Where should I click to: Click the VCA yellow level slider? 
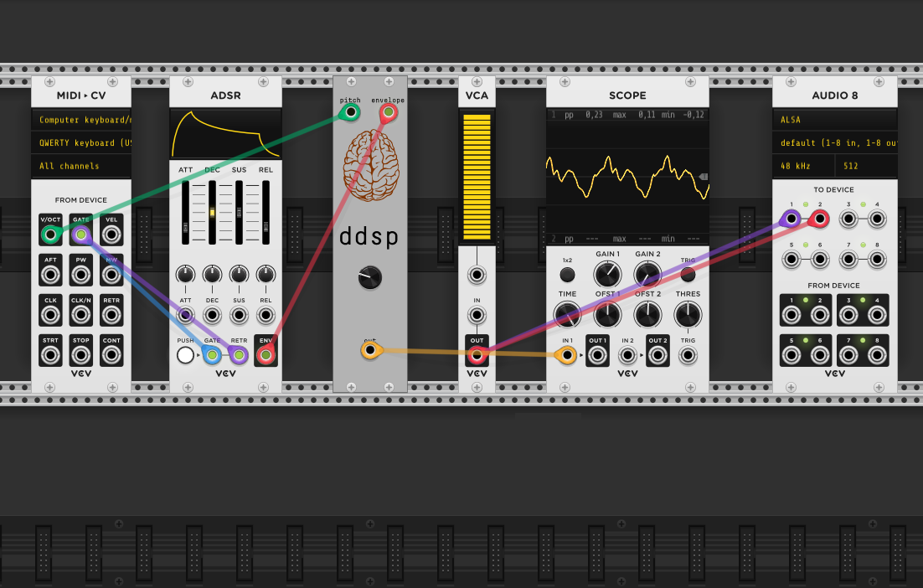[477, 177]
